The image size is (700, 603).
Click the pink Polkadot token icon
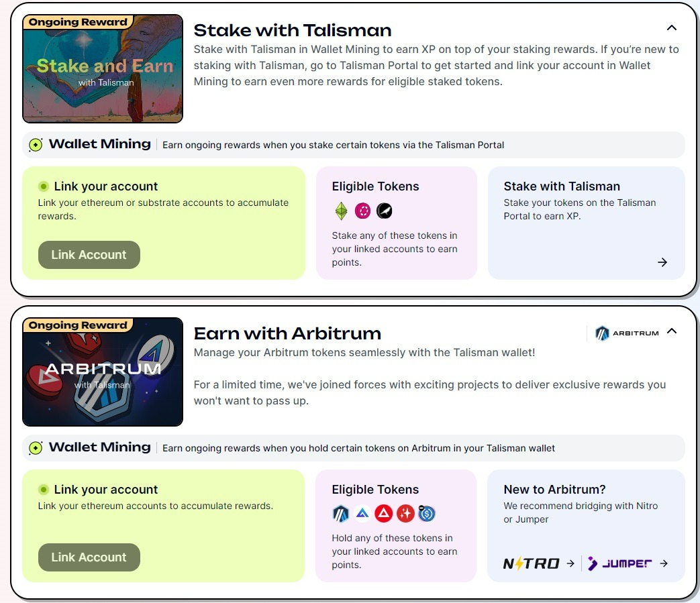tap(363, 211)
